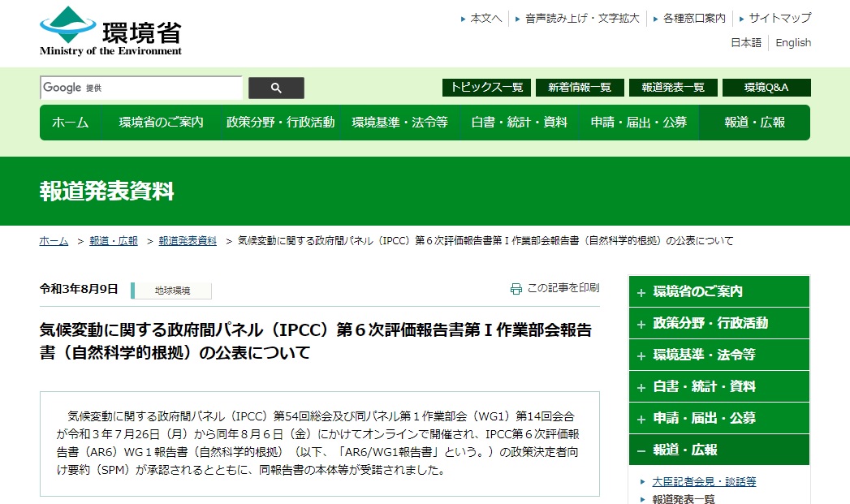The width and height of the screenshot is (850, 504).
Task: Expand the 政策分野・行政活動 sidebar section
Action: click(x=718, y=323)
